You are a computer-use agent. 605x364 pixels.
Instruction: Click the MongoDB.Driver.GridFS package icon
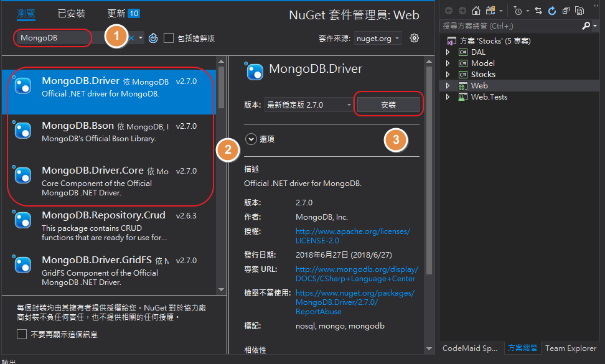pos(23,264)
